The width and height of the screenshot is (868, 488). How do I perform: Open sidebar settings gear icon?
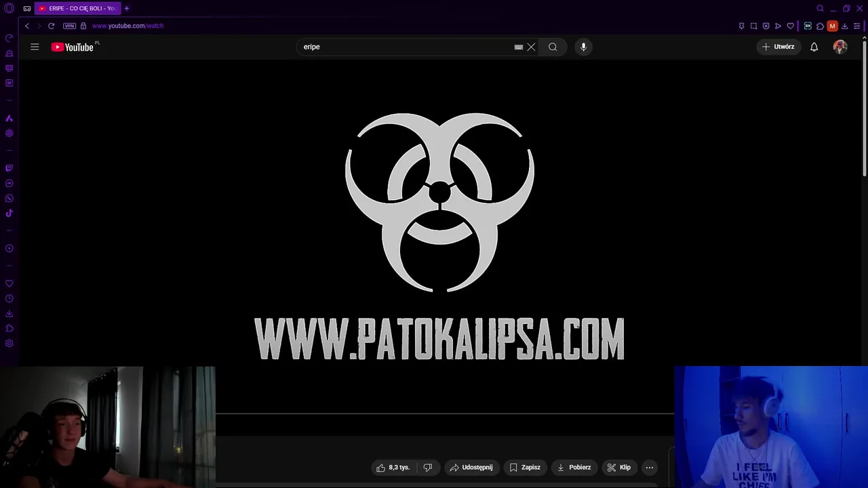(x=9, y=343)
